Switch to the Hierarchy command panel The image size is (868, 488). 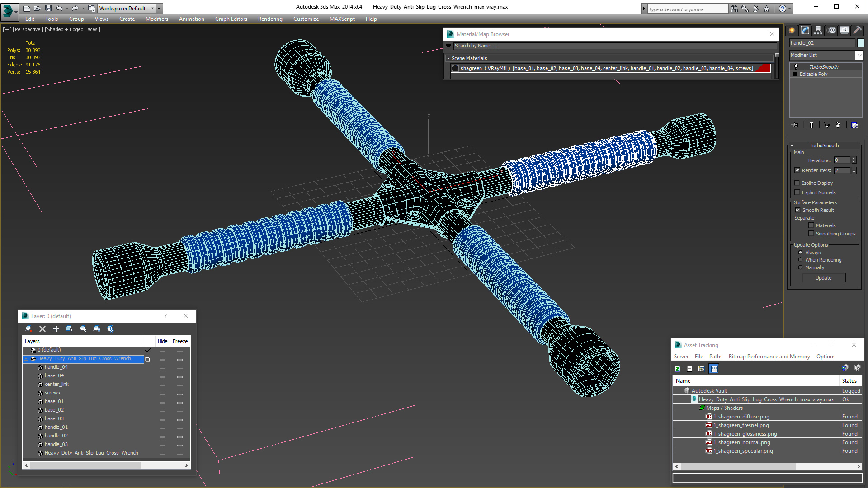coord(818,30)
